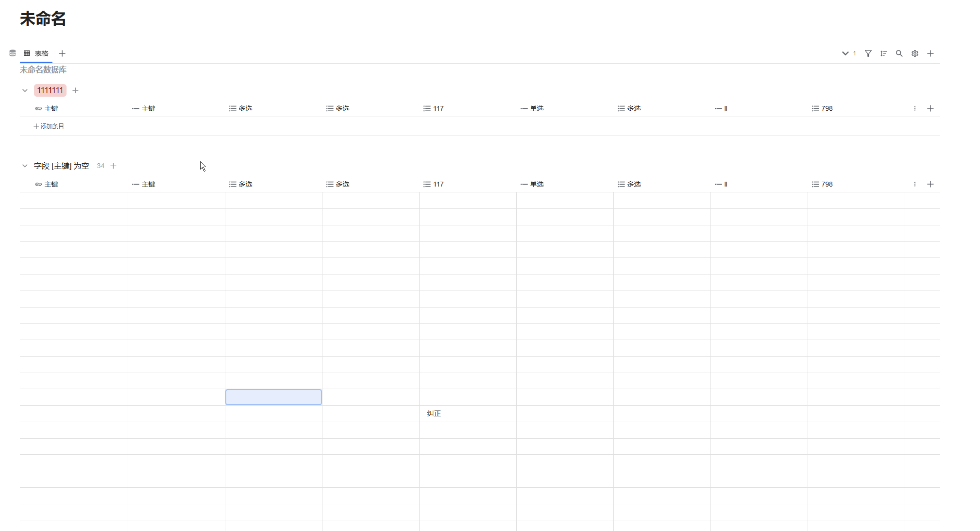Image resolution: width=980 pixels, height=531 pixels.
Task: Click the database source stack icon
Action: pos(13,53)
